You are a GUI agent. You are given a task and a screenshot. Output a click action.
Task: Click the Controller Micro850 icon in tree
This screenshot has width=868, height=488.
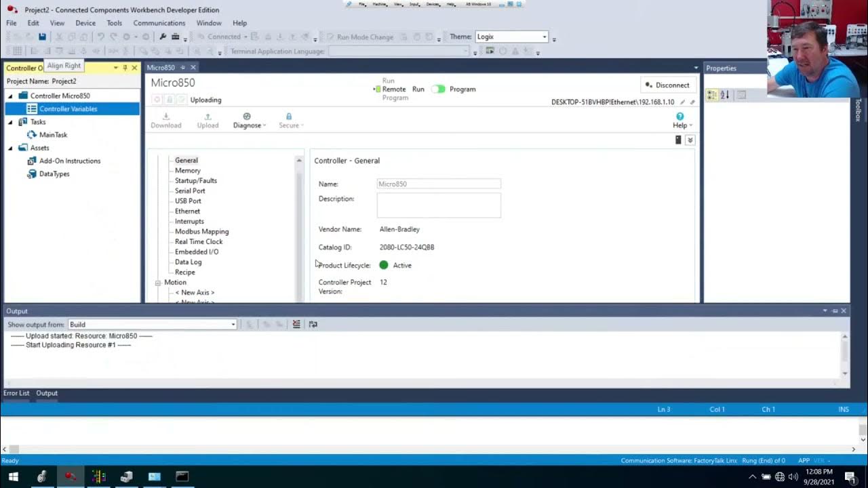click(23, 96)
